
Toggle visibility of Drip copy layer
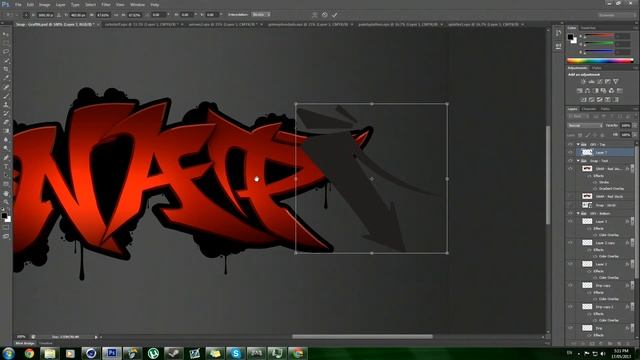tap(570, 285)
